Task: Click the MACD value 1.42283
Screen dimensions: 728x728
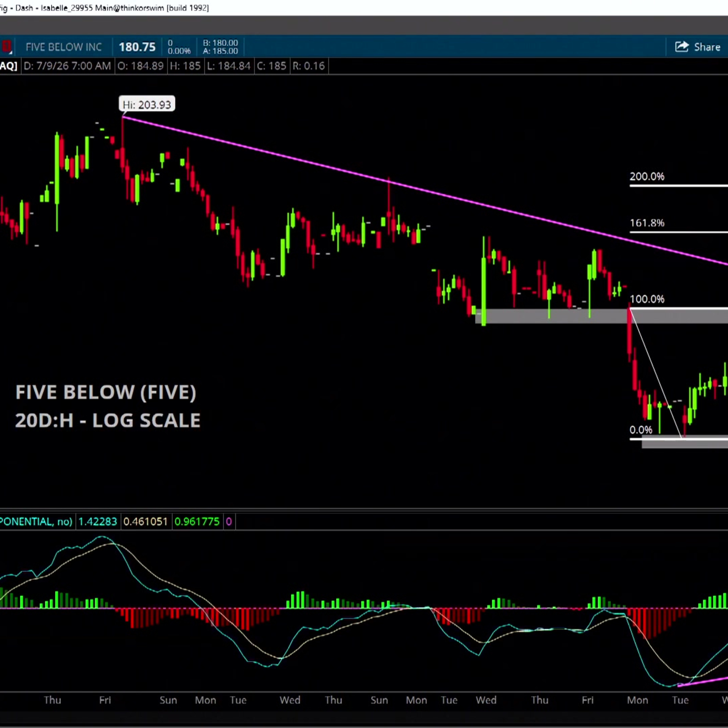Action: coord(98,521)
